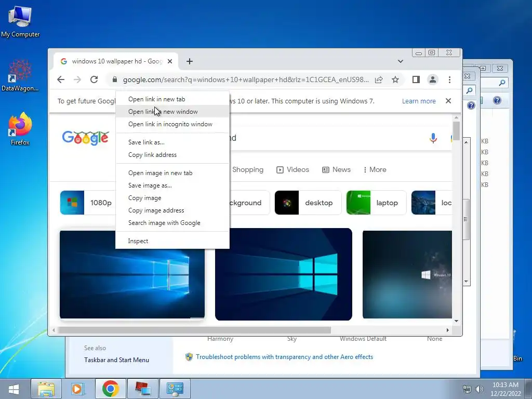
Task: Expand the tab search chevron in Chrome
Action: [x=401, y=61]
